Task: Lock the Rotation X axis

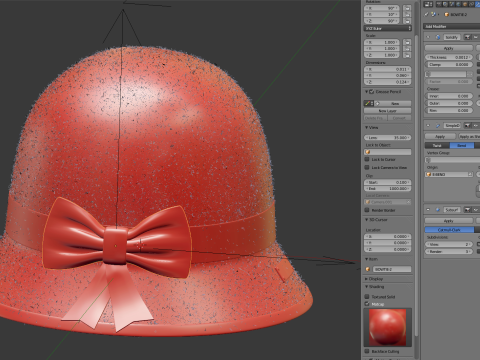Action: tap(407, 8)
